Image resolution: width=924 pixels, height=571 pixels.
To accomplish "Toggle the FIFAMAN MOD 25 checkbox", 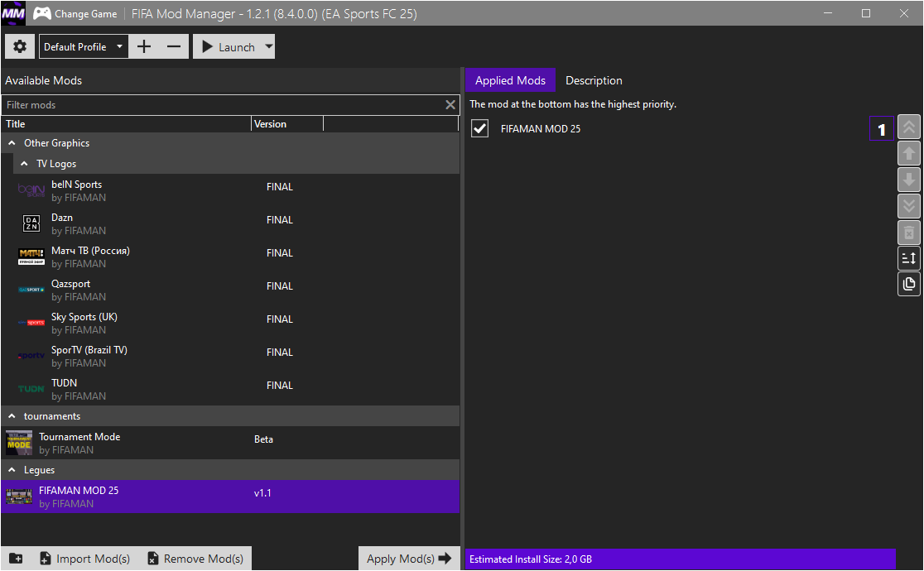I will pos(479,128).
